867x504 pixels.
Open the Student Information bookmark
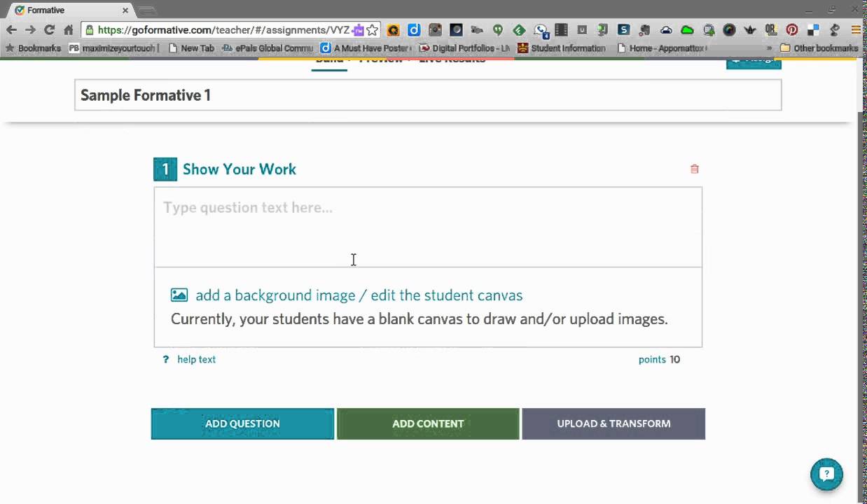562,48
